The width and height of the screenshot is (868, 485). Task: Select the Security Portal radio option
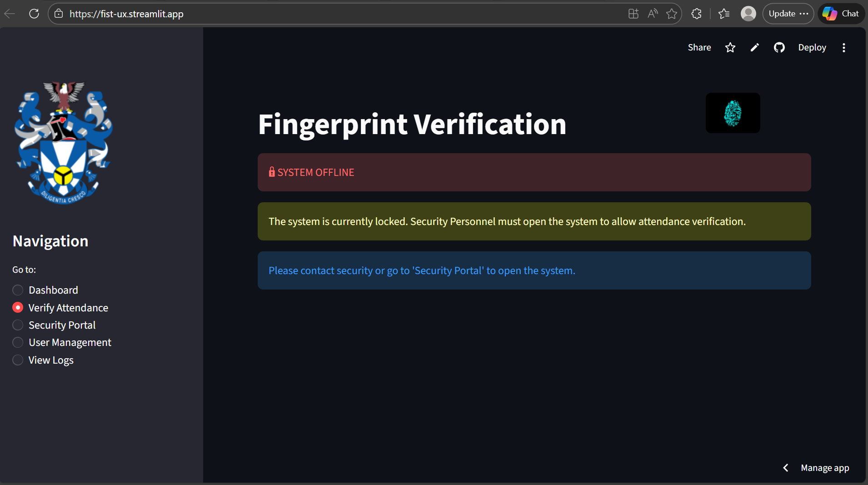pos(18,325)
